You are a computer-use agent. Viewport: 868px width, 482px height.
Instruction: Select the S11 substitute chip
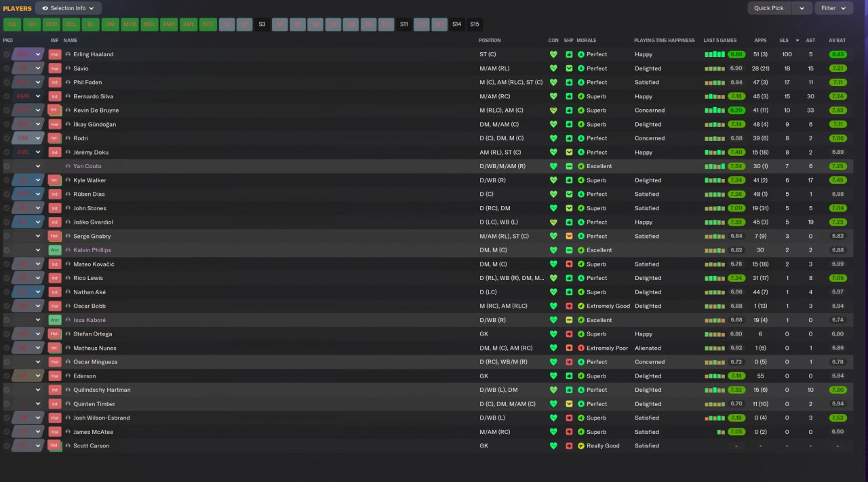tap(404, 24)
